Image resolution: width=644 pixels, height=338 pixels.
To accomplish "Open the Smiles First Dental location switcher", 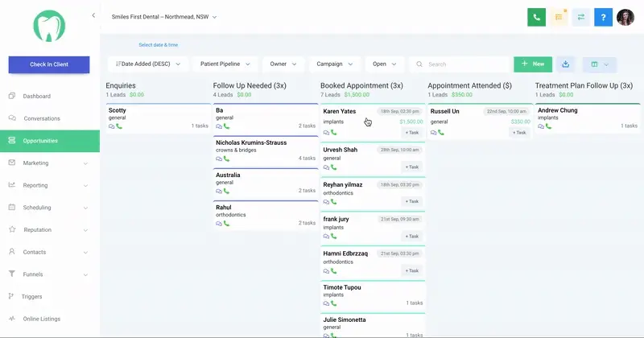I will pos(164,17).
